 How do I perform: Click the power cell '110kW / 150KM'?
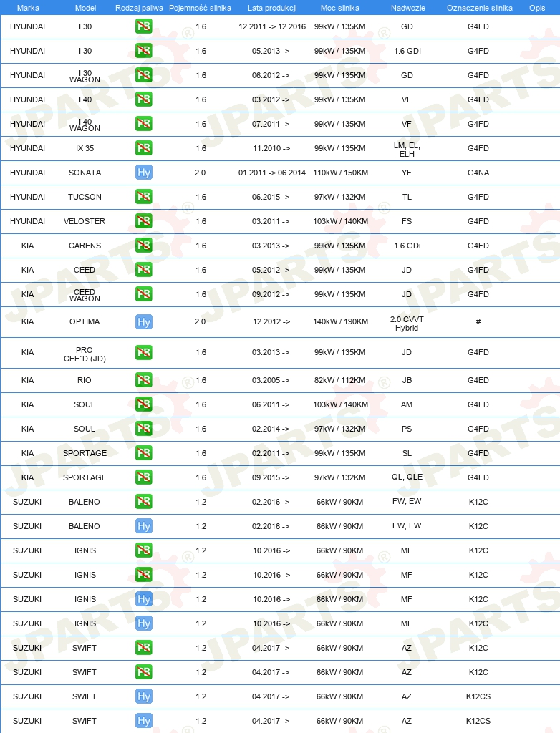[x=341, y=173]
